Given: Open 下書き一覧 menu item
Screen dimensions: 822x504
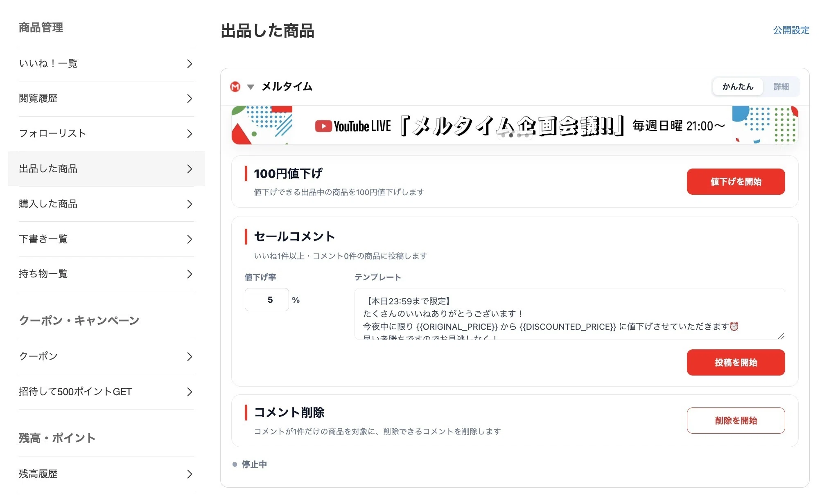Looking at the screenshot, I should [x=106, y=239].
